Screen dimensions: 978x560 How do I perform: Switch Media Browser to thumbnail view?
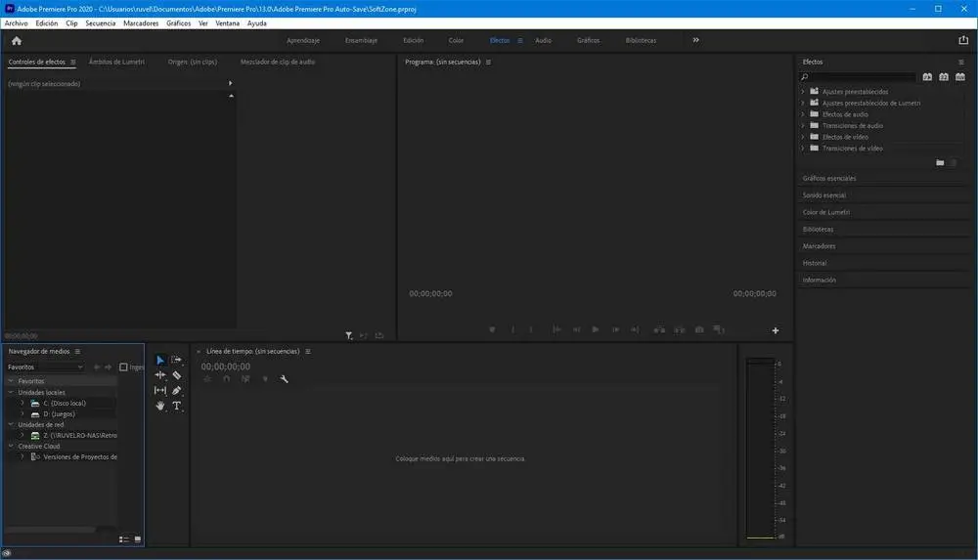[x=138, y=539]
